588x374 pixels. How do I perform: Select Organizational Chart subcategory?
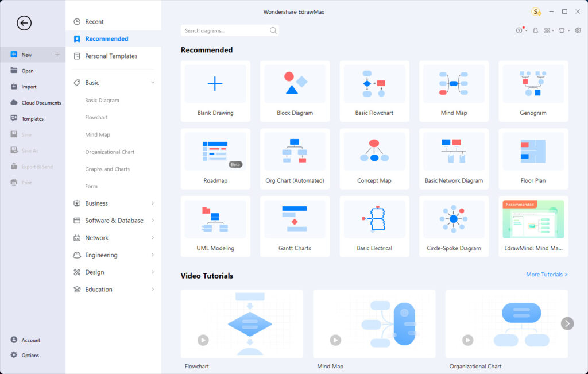110,152
